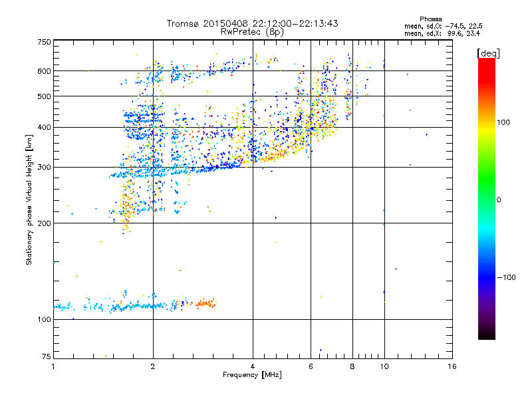The image size is (532, 399).
Task: Click the x-axis tick label '16'
Action: pos(452,366)
